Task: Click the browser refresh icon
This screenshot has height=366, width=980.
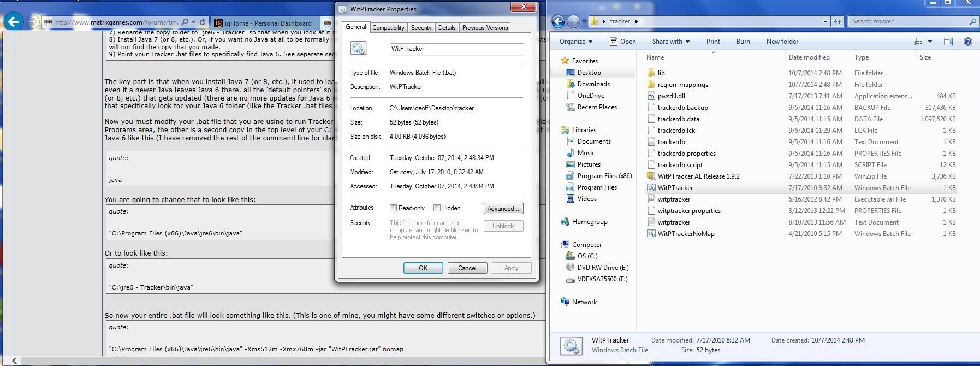Action: 203,22
